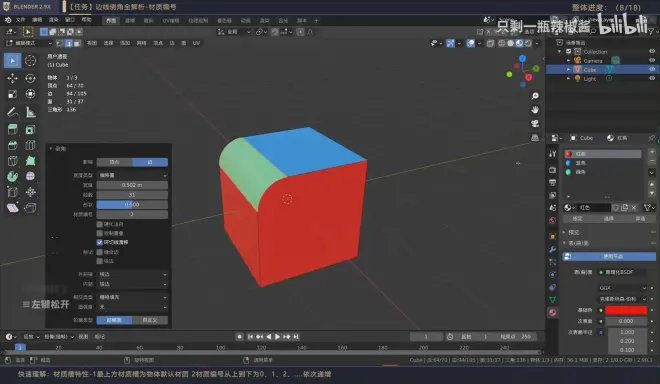Click the zoom magnifier in viewport navigation
660x384 pixels.
tap(535, 96)
